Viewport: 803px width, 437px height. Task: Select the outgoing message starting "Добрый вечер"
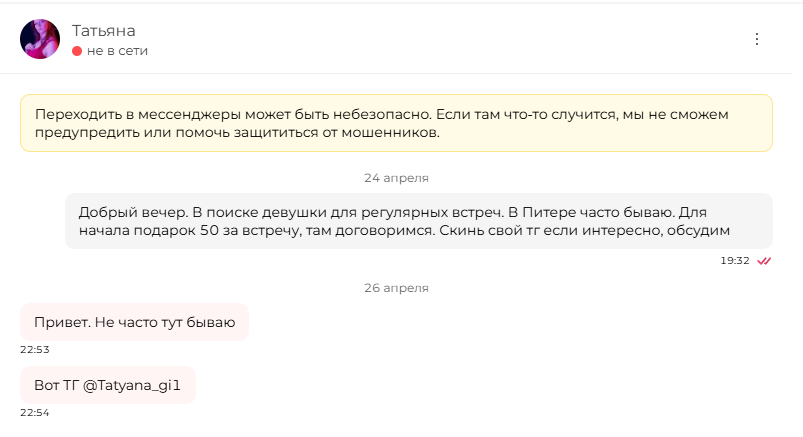click(x=419, y=221)
